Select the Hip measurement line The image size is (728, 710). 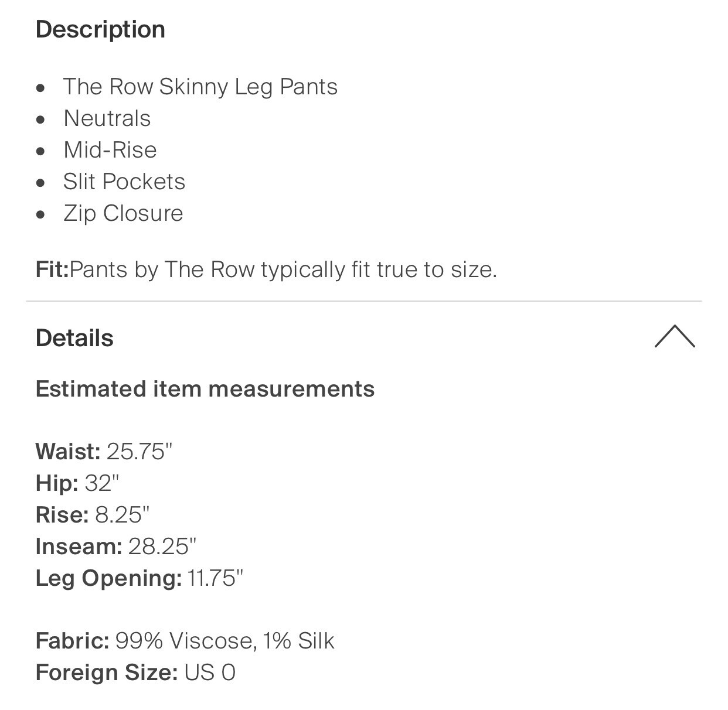[79, 483]
